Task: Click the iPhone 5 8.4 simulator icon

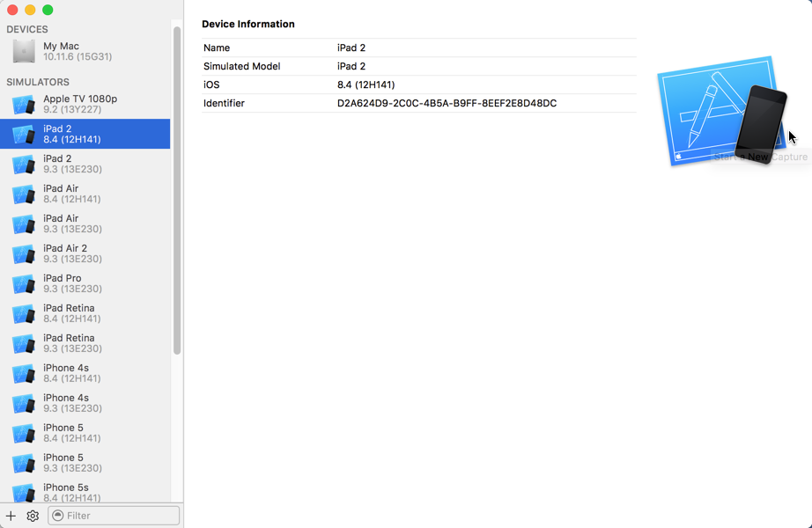Action: [23, 433]
